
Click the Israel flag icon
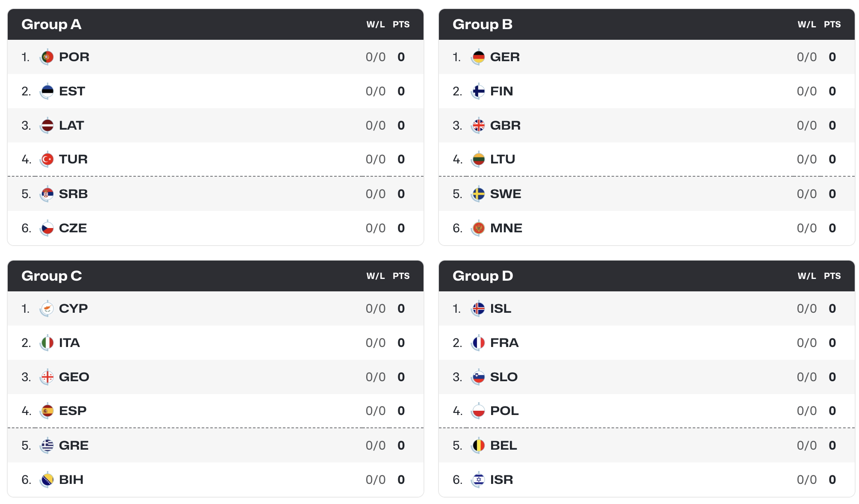478,480
